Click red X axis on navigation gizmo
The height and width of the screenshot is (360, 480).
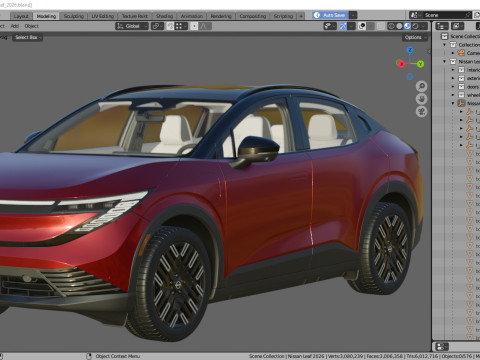point(401,64)
